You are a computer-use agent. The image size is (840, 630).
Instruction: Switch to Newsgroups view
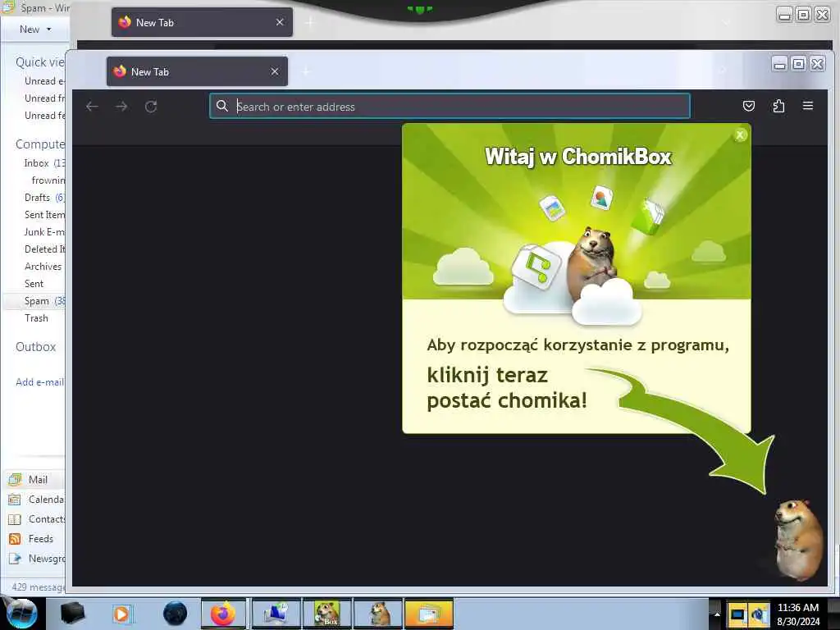click(35, 558)
